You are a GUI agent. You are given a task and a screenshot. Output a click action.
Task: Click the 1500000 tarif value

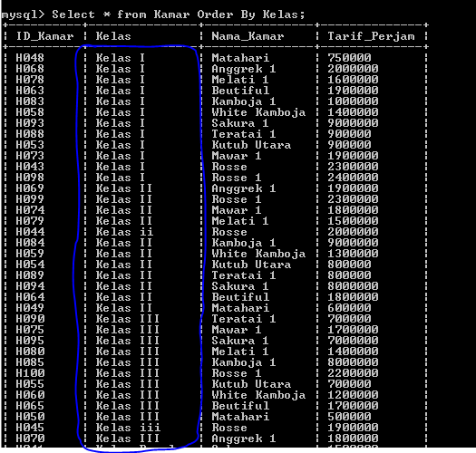click(x=353, y=221)
